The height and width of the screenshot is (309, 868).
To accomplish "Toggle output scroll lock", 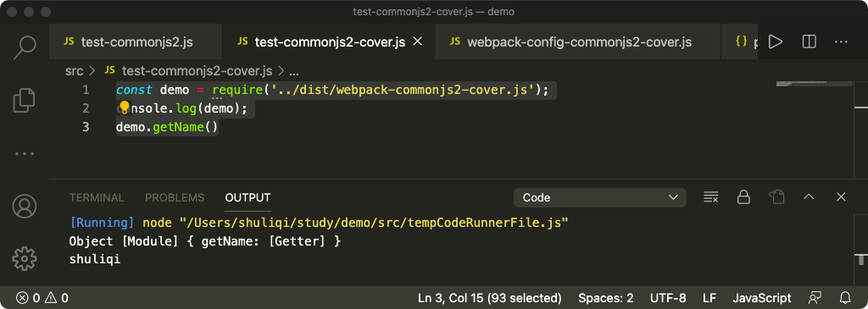I will (743, 197).
